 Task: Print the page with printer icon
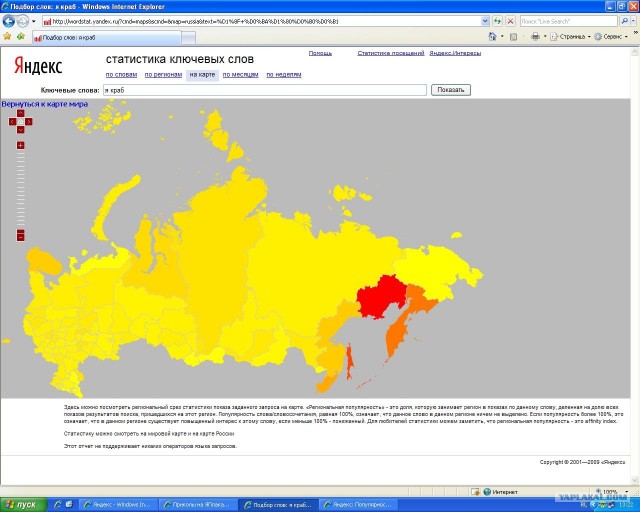pyautogui.click(x=535, y=37)
